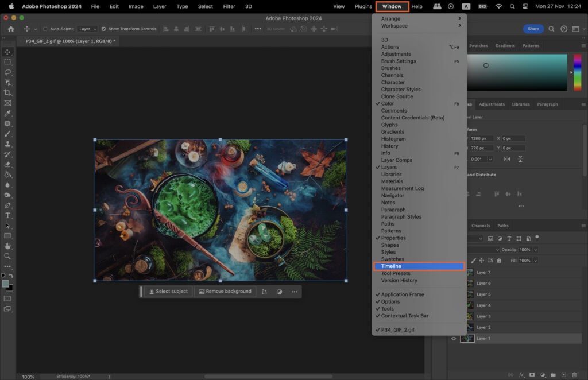The height and width of the screenshot is (380, 588).
Task: Select the Type tool
Action: [x=8, y=216]
